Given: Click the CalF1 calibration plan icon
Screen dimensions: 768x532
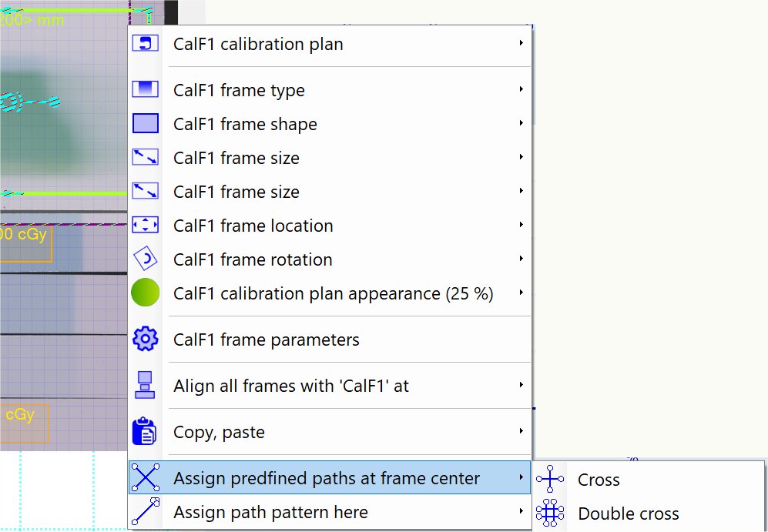Looking at the screenshot, I should pos(145,44).
